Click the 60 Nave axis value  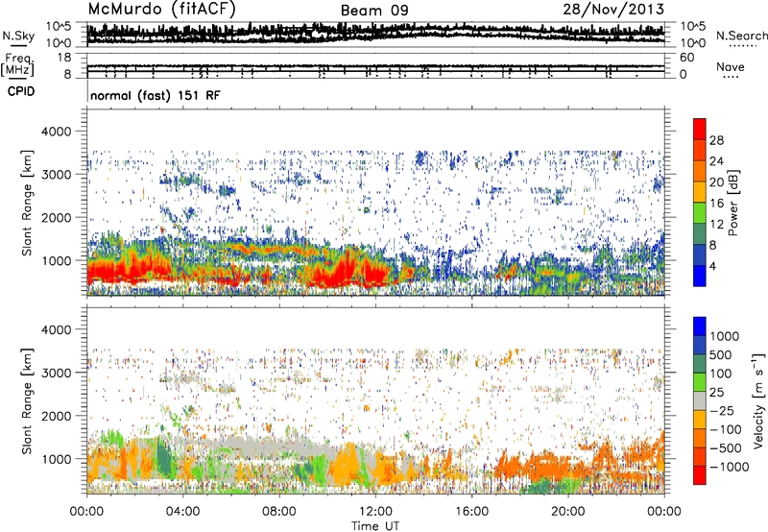click(686, 58)
